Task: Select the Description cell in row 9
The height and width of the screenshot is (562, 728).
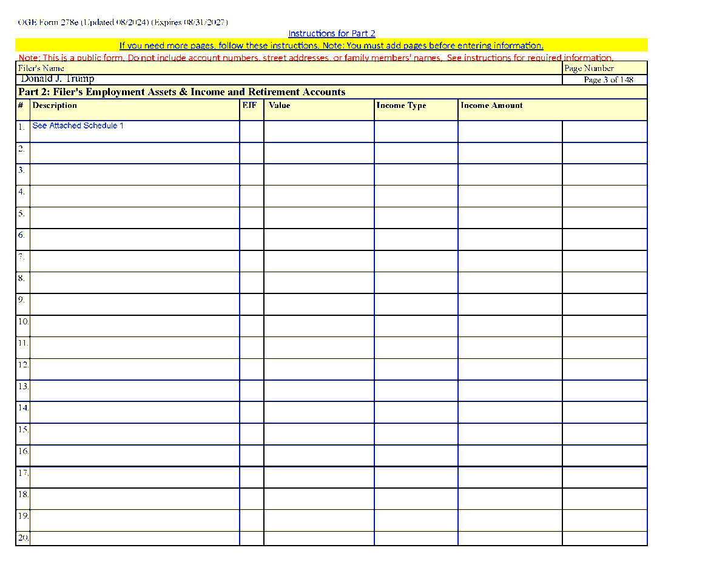Action: pyautogui.click(x=135, y=304)
